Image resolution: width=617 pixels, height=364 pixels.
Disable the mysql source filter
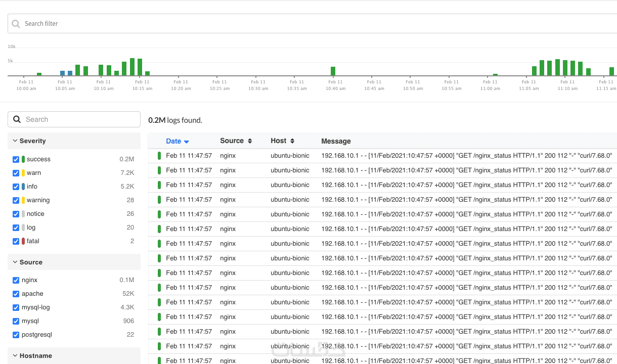click(16, 321)
